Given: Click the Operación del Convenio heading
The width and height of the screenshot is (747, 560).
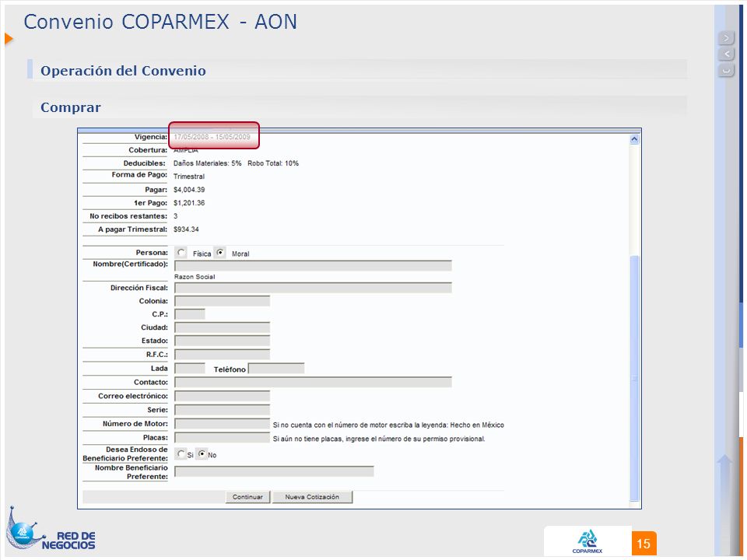Looking at the screenshot, I should click(x=123, y=71).
